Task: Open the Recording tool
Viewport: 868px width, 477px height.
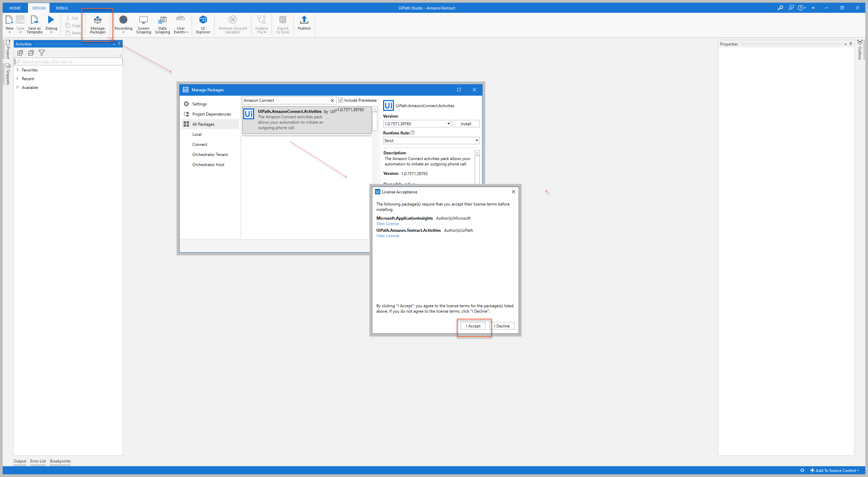Action: click(123, 24)
